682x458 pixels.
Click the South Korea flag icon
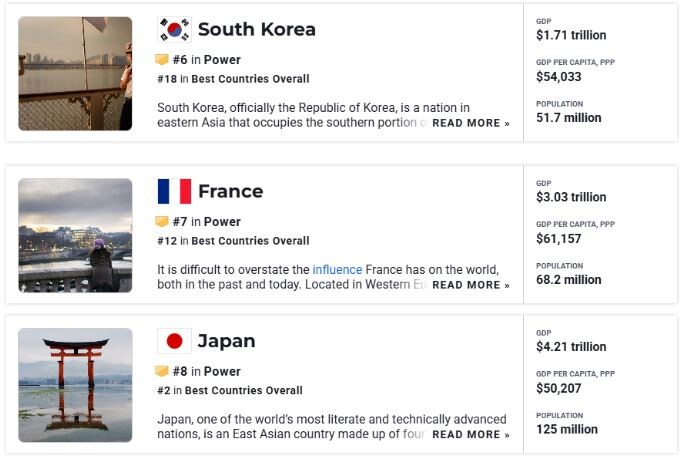(x=174, y=30)
